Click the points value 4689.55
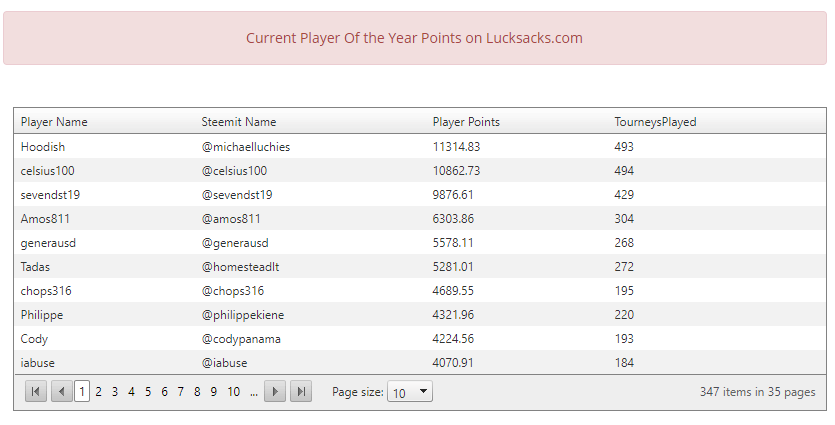The width and height of the screenshot is (835, 425). (453, 291)
